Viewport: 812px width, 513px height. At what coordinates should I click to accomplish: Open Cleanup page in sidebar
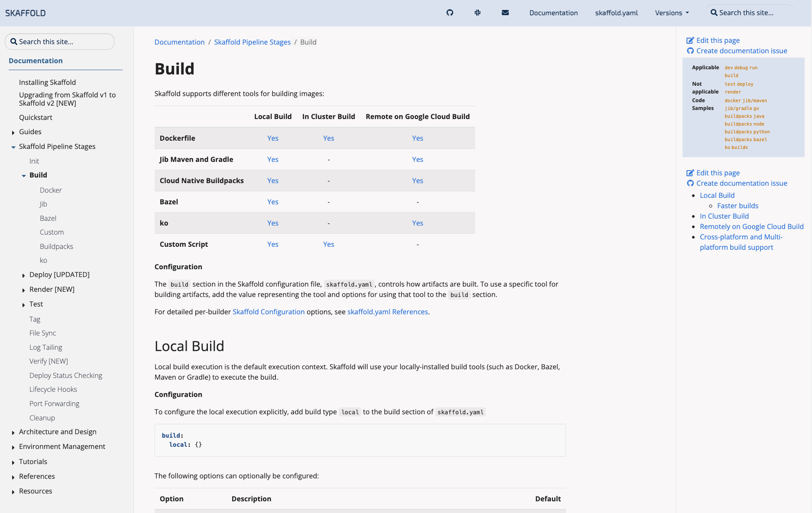[42, 418]
